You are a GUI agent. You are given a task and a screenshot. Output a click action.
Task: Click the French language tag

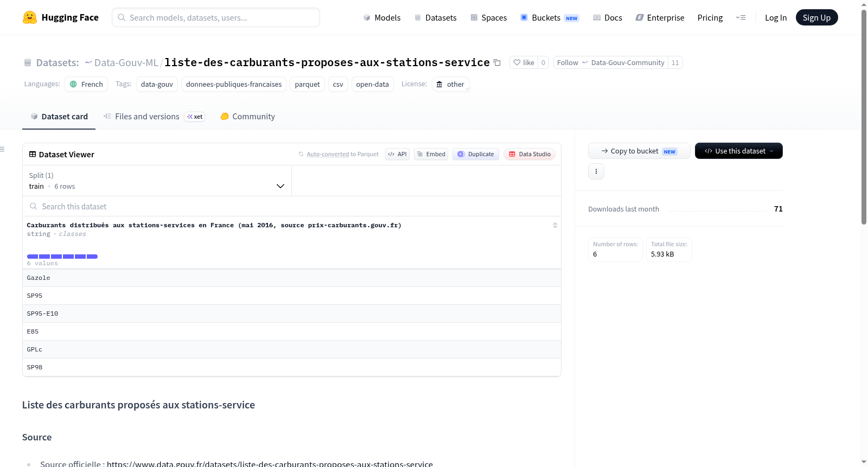click(86, 84)
